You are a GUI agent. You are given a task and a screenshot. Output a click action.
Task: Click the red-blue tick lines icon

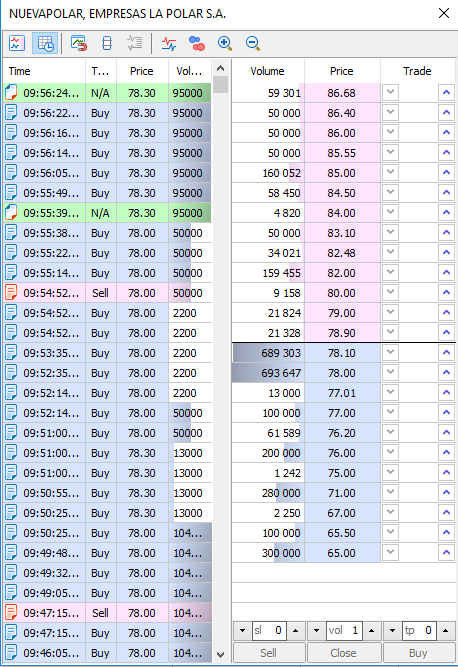point(169,43)
